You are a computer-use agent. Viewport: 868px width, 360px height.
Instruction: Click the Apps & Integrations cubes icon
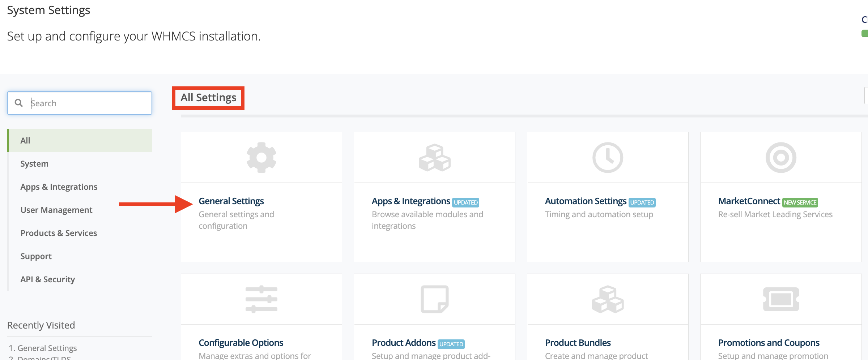(434, 158)
